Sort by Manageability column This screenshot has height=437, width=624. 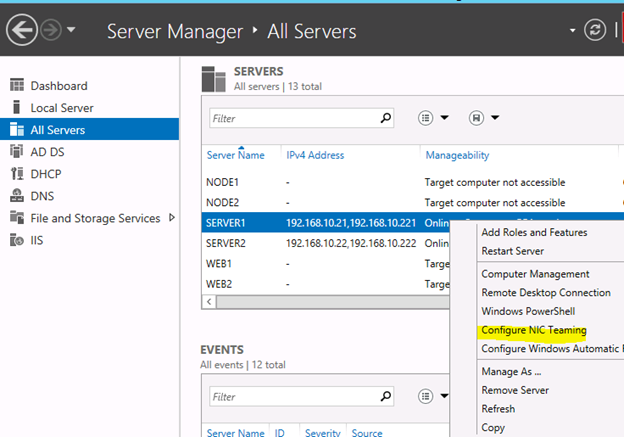tap(457, 155)
